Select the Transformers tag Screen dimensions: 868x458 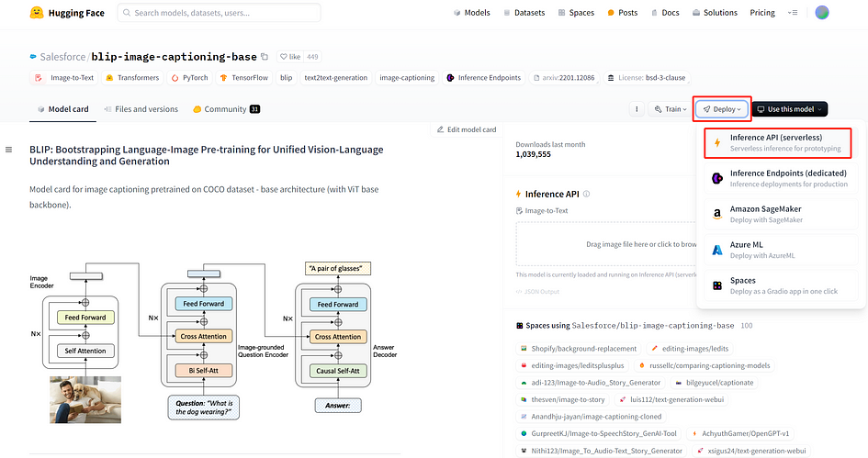click(x=132, y=78)
